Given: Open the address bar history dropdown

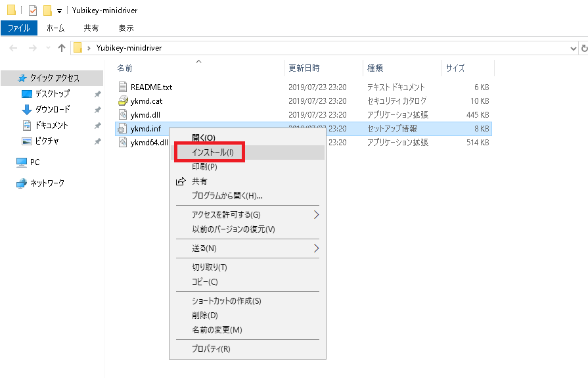Looking at the screenshot, I should 574,48.
